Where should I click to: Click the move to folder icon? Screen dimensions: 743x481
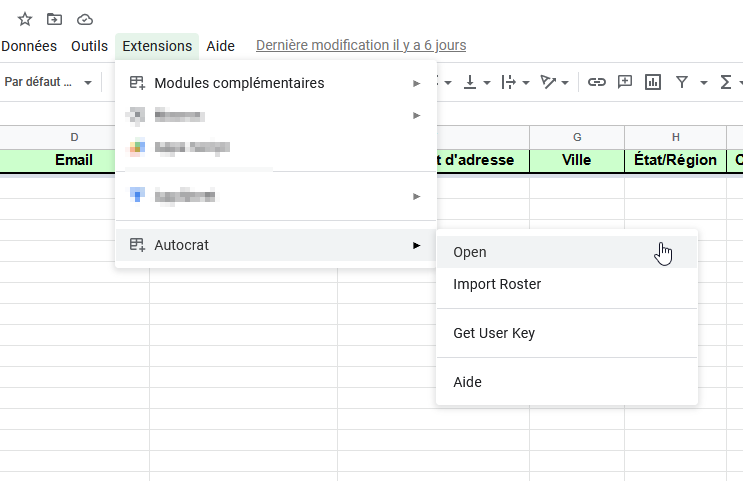click(x=55, y=19)
